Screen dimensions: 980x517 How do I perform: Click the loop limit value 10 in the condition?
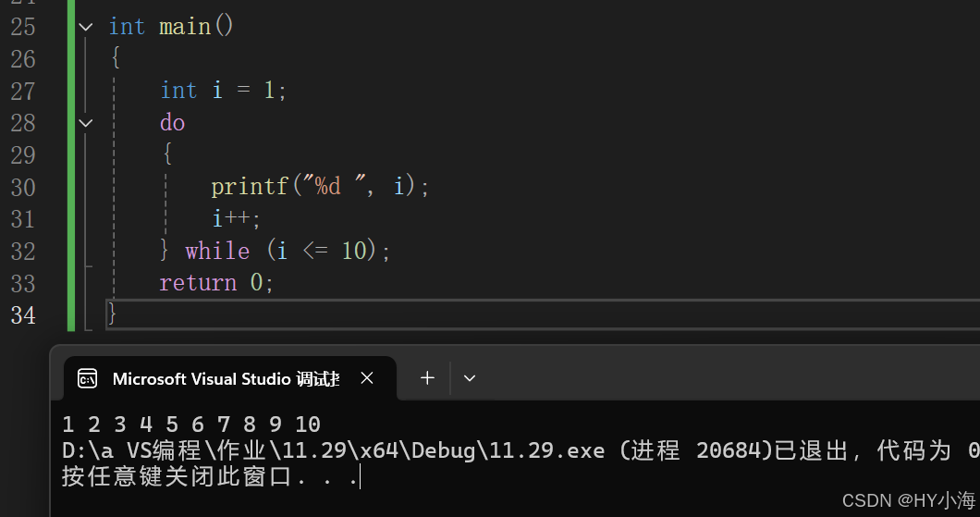(354, 252)
